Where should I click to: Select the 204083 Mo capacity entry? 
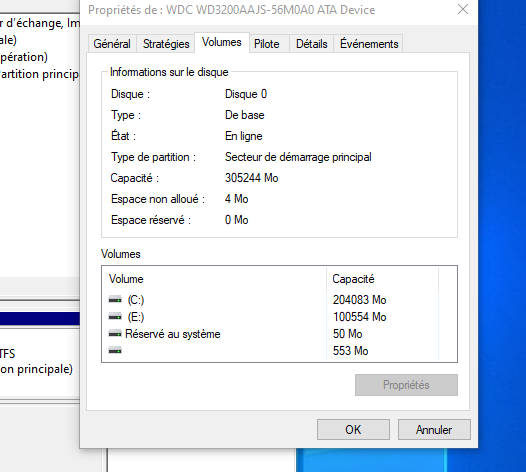[x=359, y=300]
